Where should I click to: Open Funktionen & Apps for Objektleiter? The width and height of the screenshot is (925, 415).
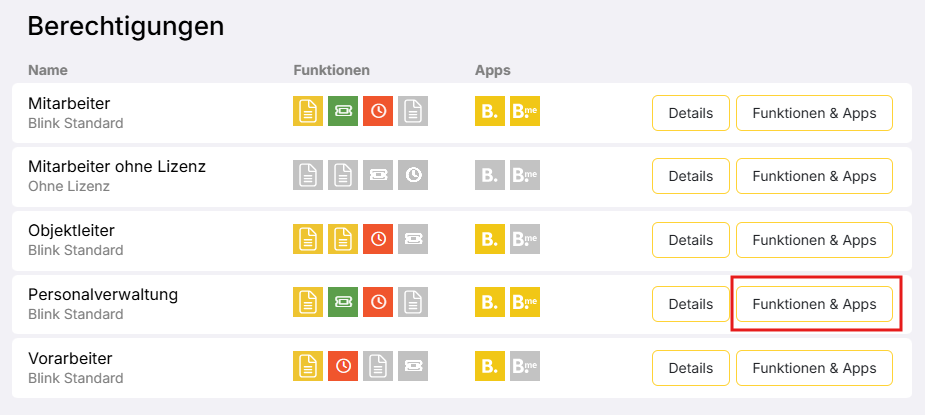point(814,240)
